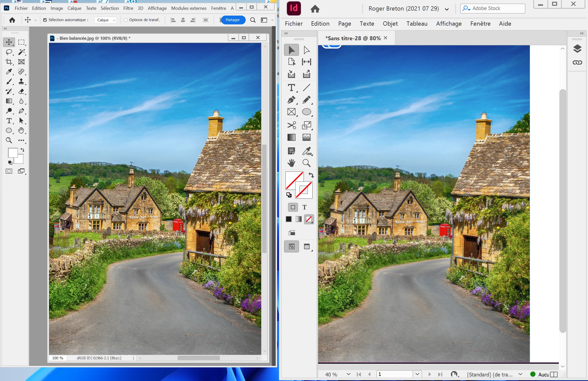
Task: Select the InDesign Eyedropper tool
Action: point(306,151)
